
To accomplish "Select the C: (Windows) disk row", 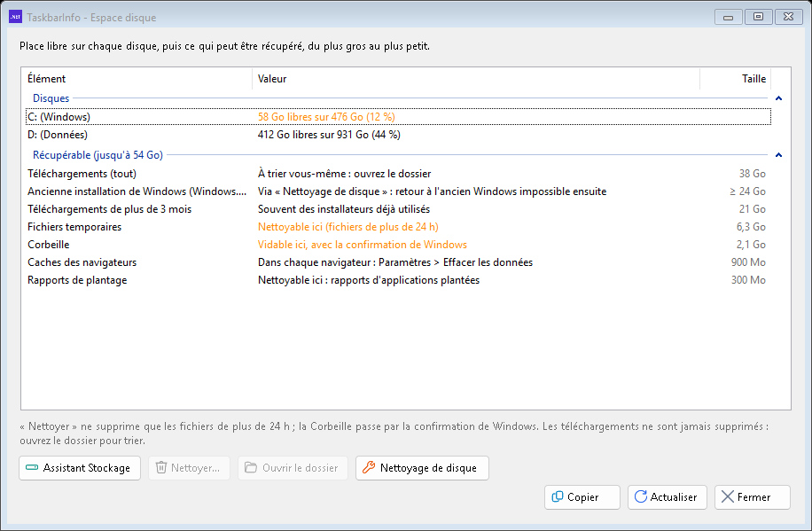I will click(398, 116).
